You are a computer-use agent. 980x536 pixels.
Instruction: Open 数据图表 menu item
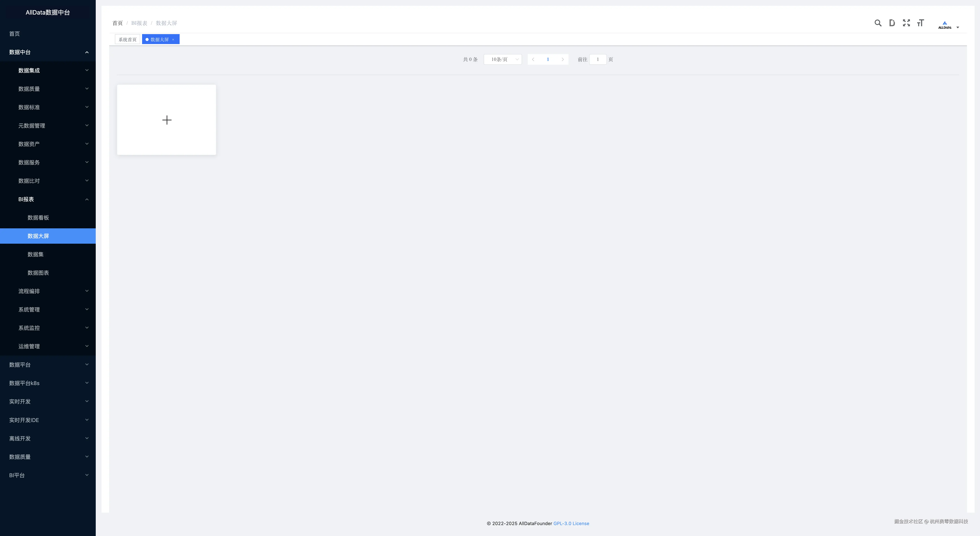point(38,273)
